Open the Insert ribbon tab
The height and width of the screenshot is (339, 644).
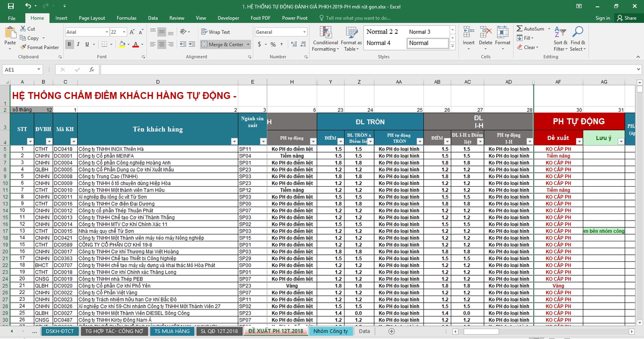(x=61, y=18)
